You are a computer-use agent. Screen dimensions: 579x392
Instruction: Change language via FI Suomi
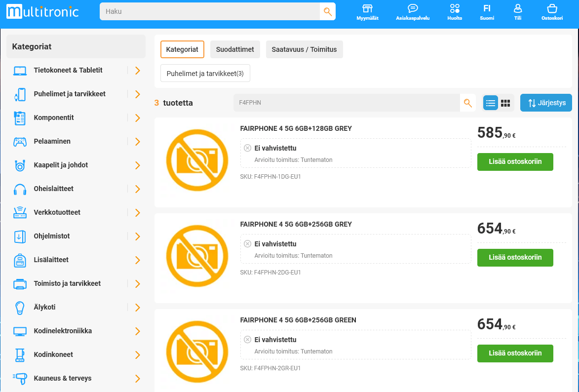pyautogui.click(x=487, y=12)
